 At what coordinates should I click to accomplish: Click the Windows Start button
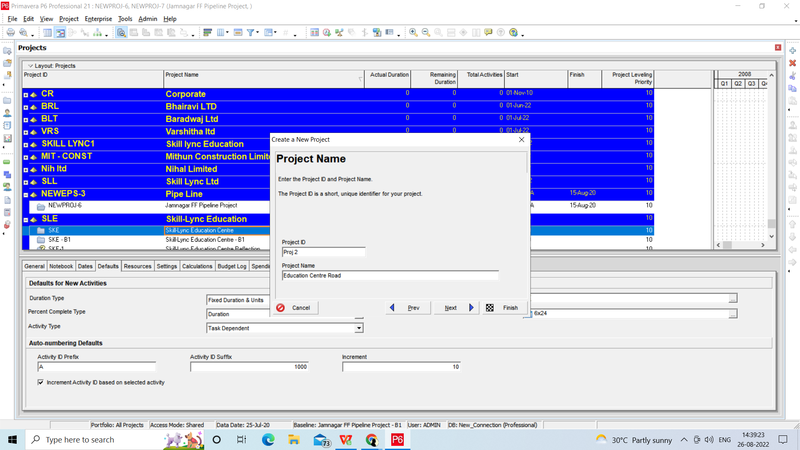point(12,439)
